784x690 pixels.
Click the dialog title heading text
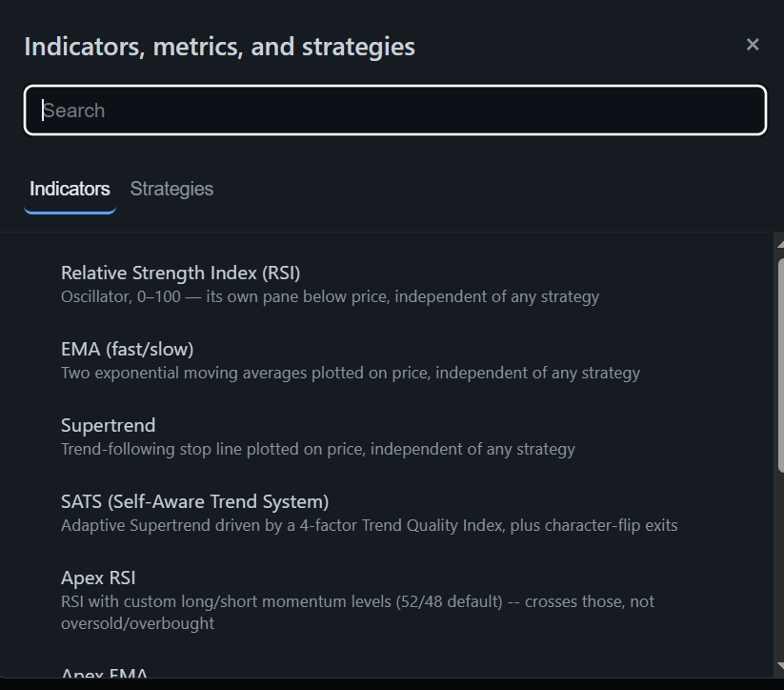(x=219, y=47)
